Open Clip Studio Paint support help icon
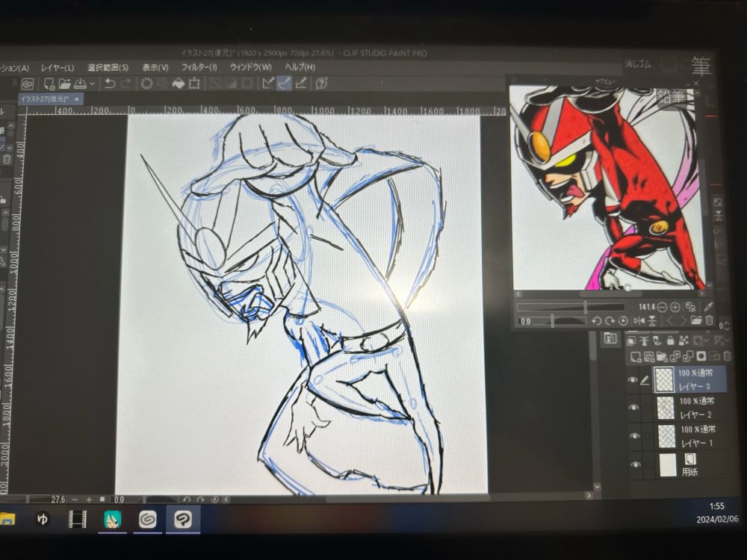This screenshot has height=560, width=747. 321,84
